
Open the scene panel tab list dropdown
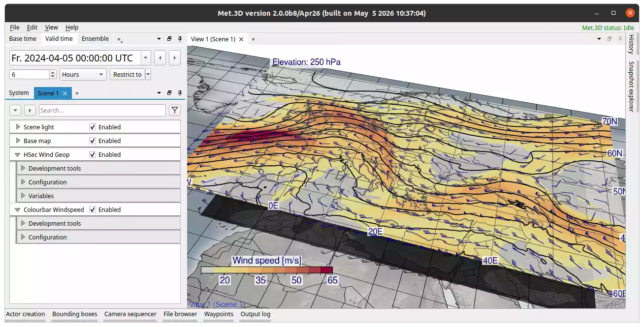(159, 93)
